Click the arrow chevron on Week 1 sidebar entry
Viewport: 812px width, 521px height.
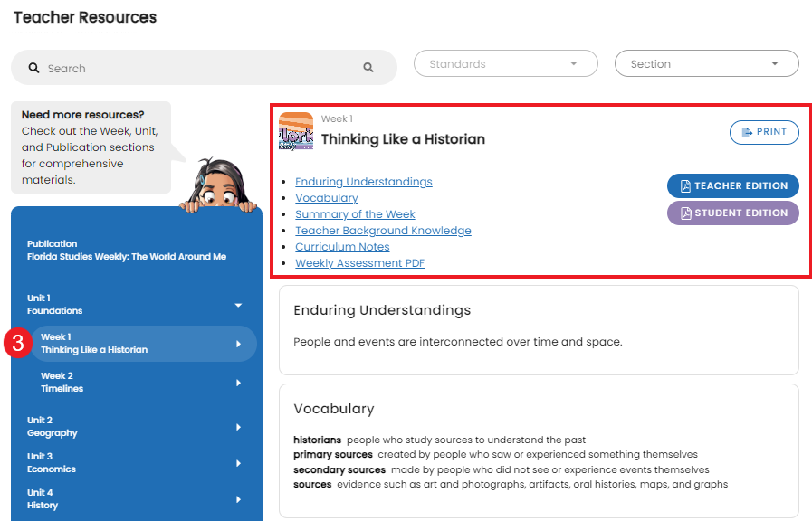pyautogui.click(x=239, y=344)
